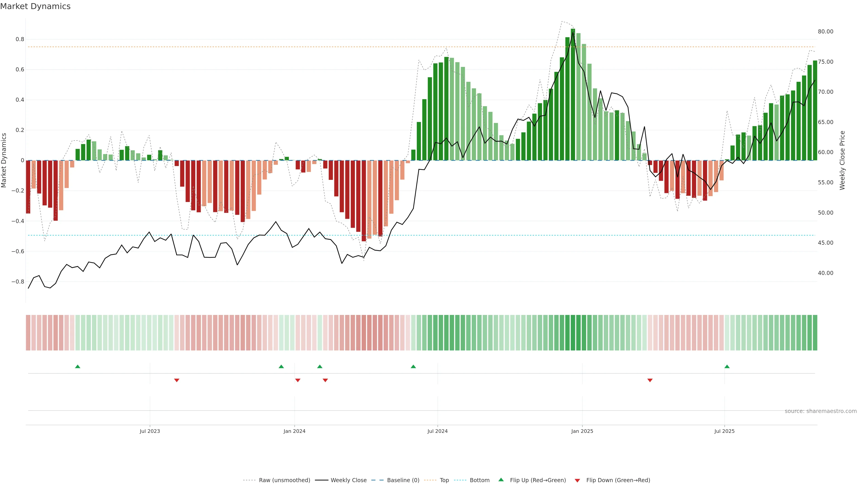Click the Flip Up legend triangle icon

[x=501, y=480]
